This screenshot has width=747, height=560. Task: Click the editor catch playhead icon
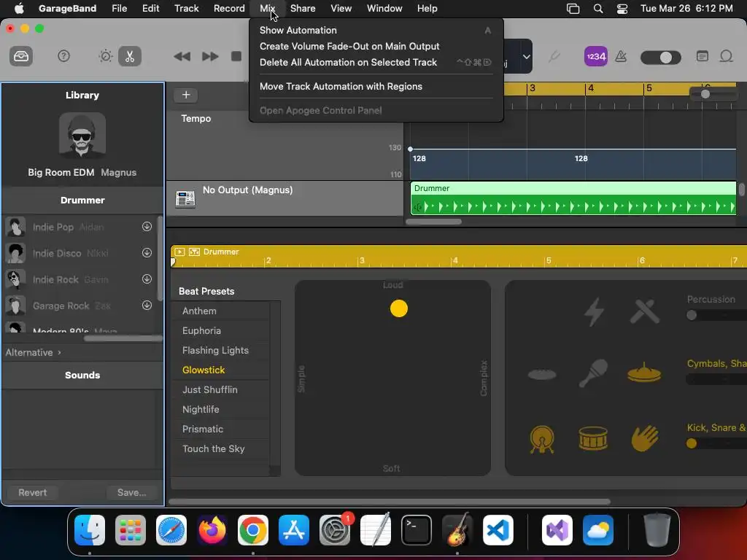pos(194,252)
